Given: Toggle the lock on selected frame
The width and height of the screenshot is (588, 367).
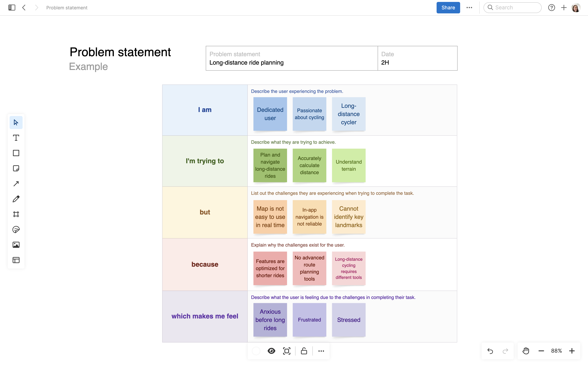Looking at the screenshot, I should tap(304, 351).
